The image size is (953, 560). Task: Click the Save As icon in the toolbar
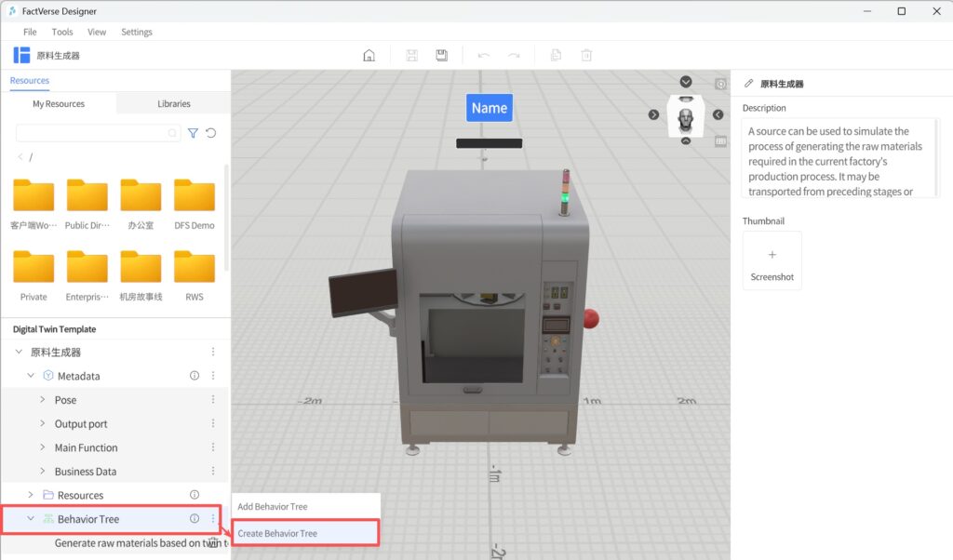[x=441, y=56]
